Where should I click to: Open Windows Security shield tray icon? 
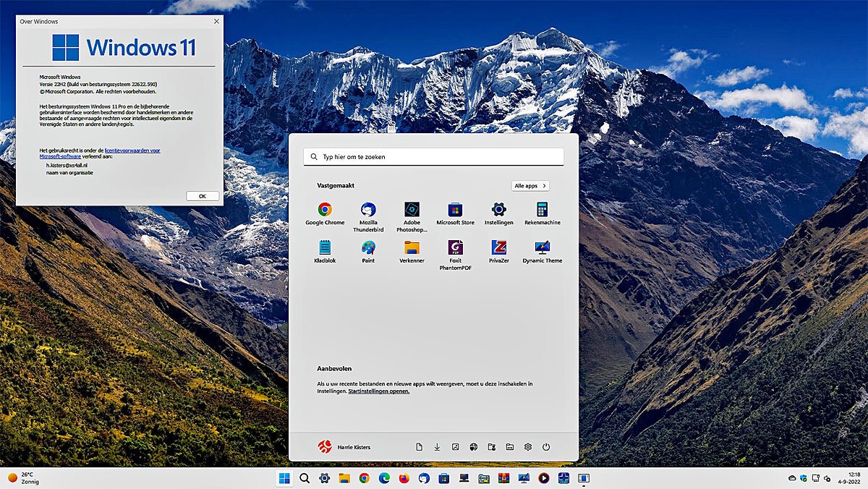(804, 478)
